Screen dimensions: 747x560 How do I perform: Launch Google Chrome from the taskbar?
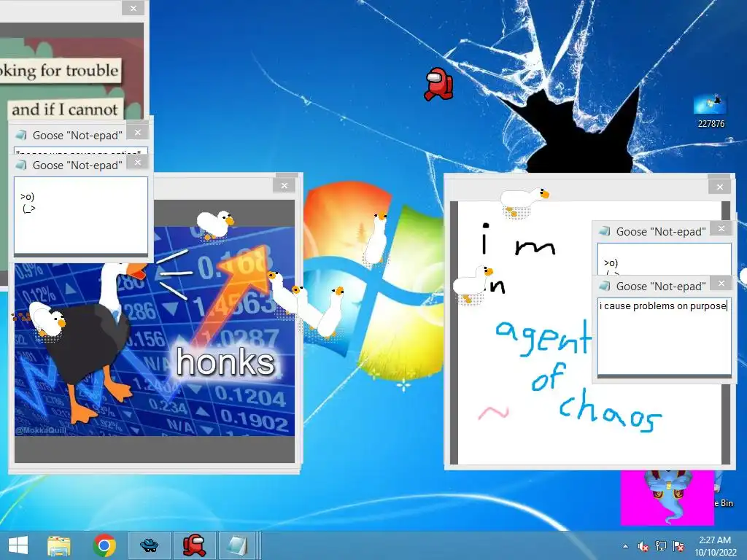coord(104,545)
